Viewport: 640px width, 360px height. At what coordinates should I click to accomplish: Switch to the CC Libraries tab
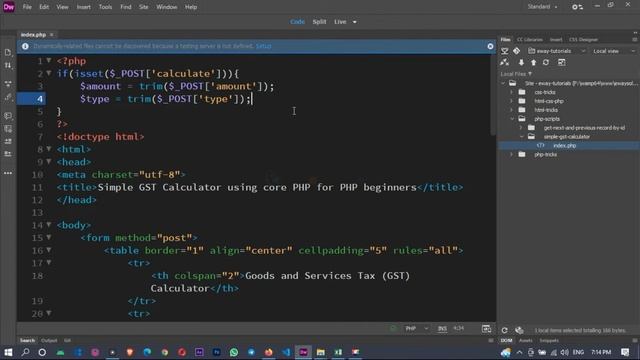pos(529,40)
